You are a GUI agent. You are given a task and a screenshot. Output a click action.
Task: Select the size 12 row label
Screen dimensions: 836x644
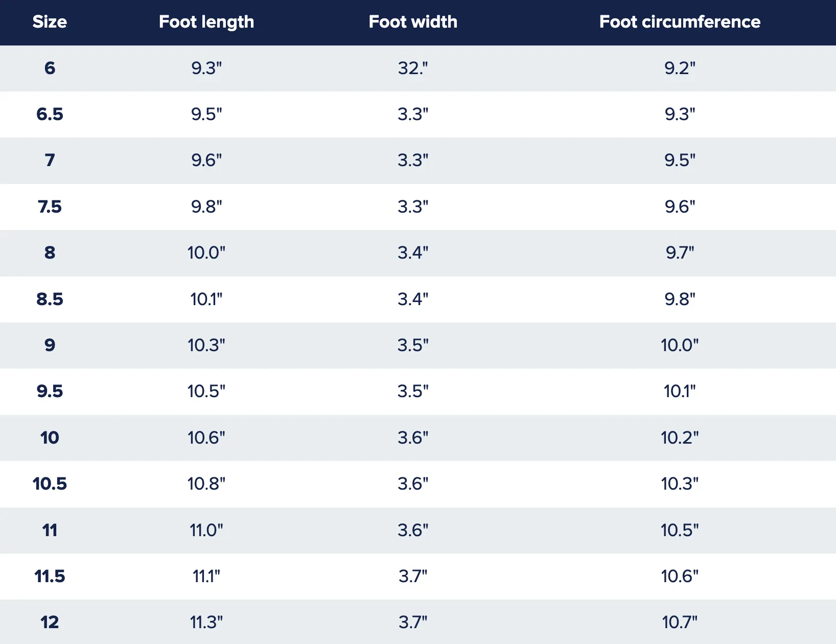tap(50, 622)
